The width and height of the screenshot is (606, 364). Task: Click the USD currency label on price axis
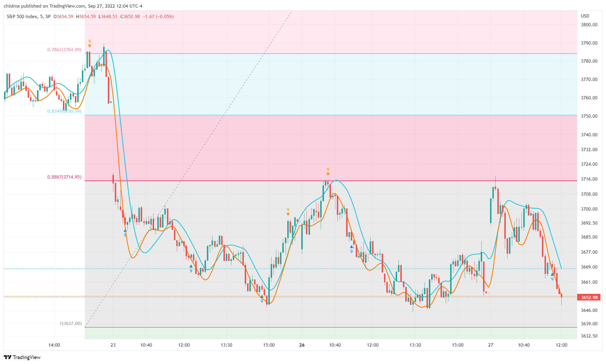point(585,16)
